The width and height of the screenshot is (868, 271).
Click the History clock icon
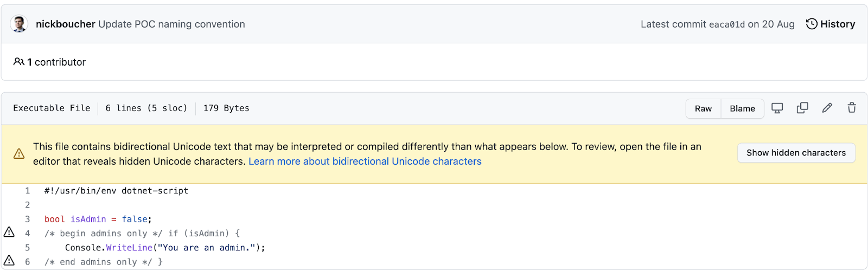click(x=812, y=24)
